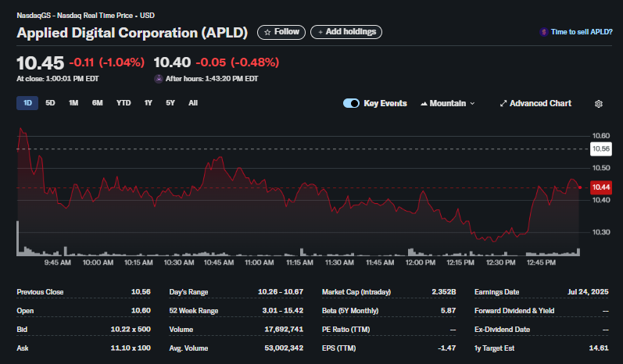The width and height of the screenshot is (623, 364).
Task: Follow Applied Digital Corporation stock
Action: click(x=281, y=32)
